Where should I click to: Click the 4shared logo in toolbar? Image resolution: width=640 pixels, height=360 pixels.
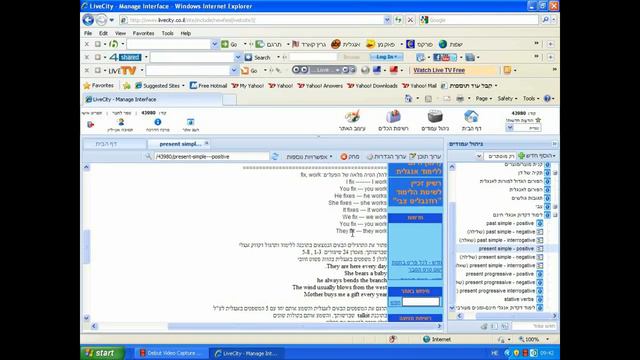(125, 57)
